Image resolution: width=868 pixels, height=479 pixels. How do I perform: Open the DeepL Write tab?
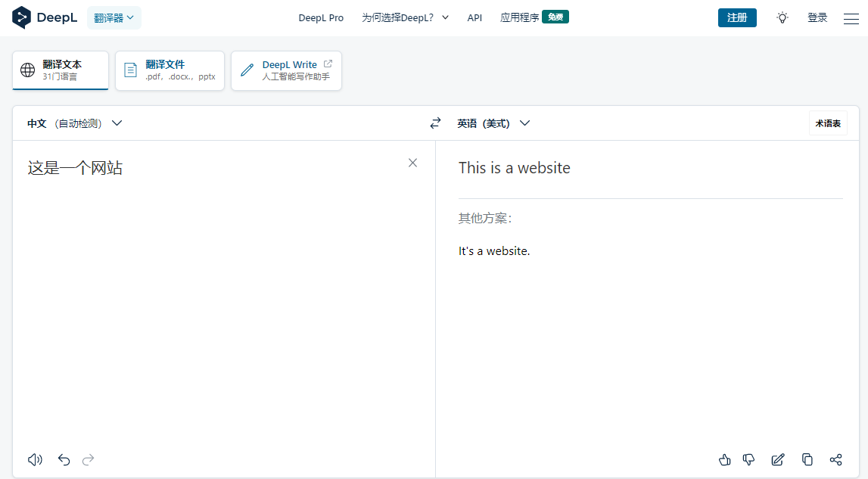(286, 70)
